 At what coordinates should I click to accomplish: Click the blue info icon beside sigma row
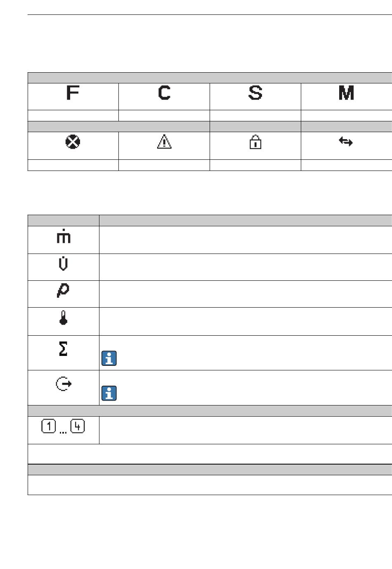(109, 358)
